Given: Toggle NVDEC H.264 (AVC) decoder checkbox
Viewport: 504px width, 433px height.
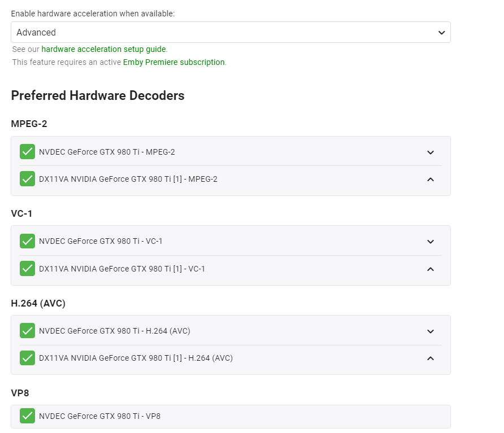Looking at the screenshot, I should [x=27, y=331].
